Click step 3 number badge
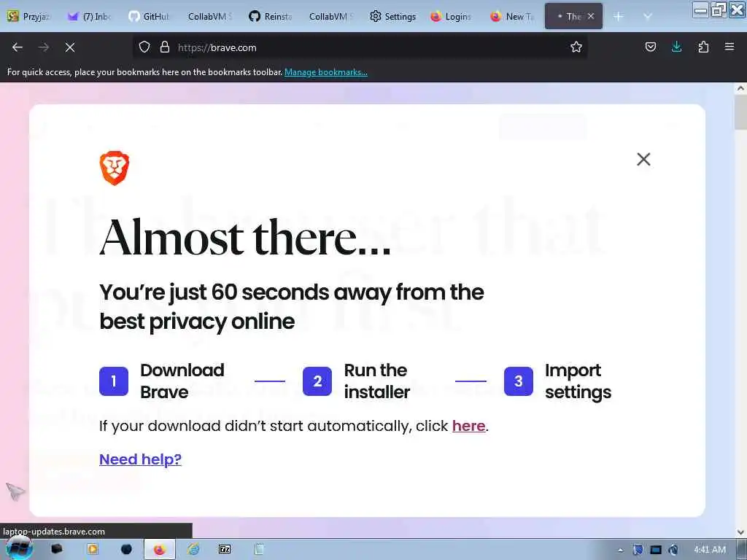747x560 pixels. pyautogui.click(x=519, y=381)
